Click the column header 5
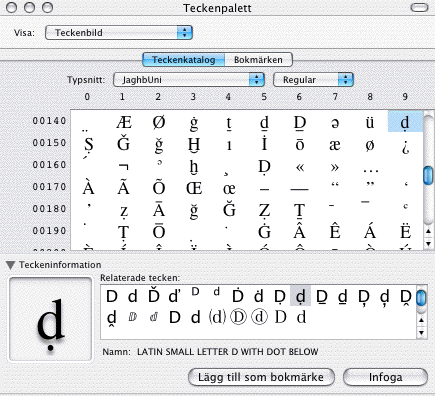Viewport: 435px width, 396px height. coord(264,97)
